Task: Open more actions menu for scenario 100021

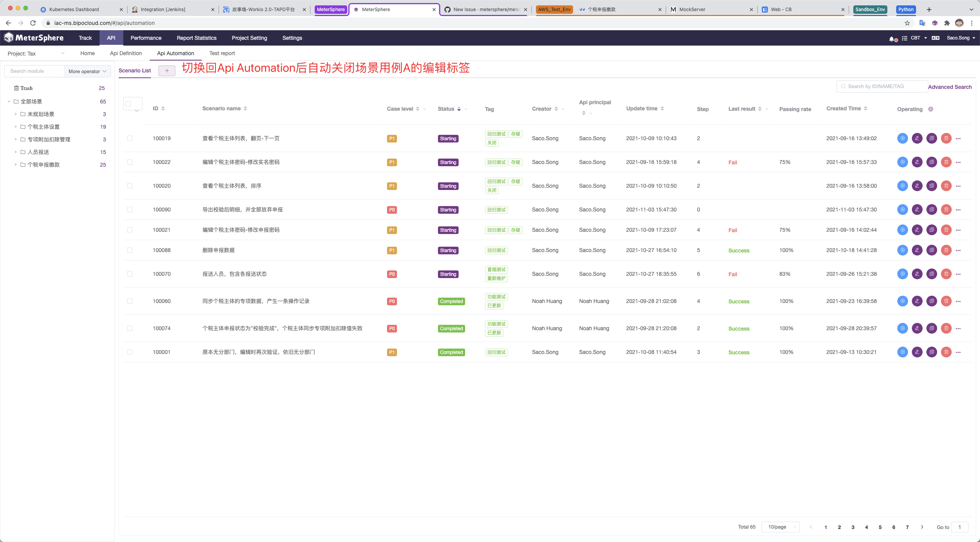Action: point(958,230)
